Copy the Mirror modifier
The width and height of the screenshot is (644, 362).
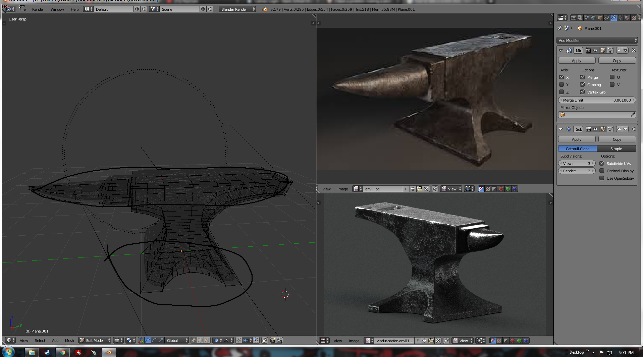[617, 60]
